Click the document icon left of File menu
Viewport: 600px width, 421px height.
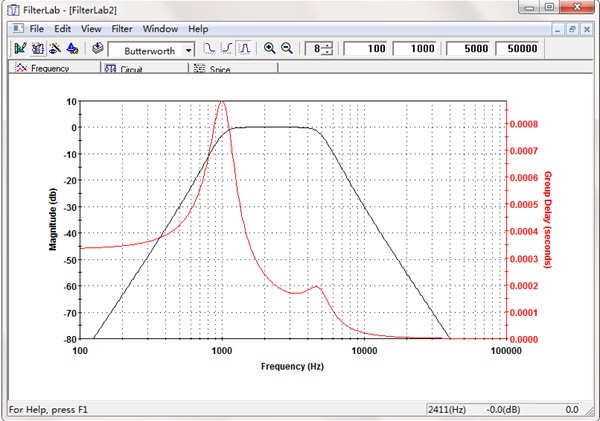point(15,30)
